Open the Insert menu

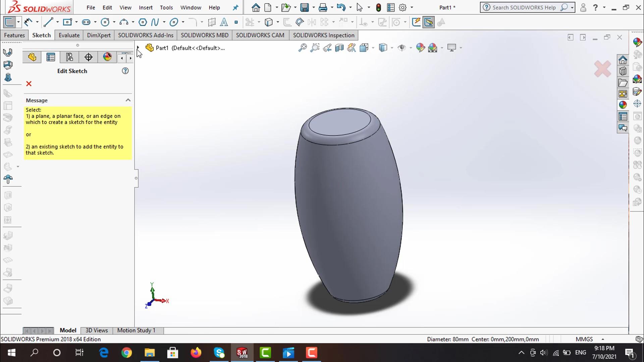pyautogui.click(x=146, y=7)
